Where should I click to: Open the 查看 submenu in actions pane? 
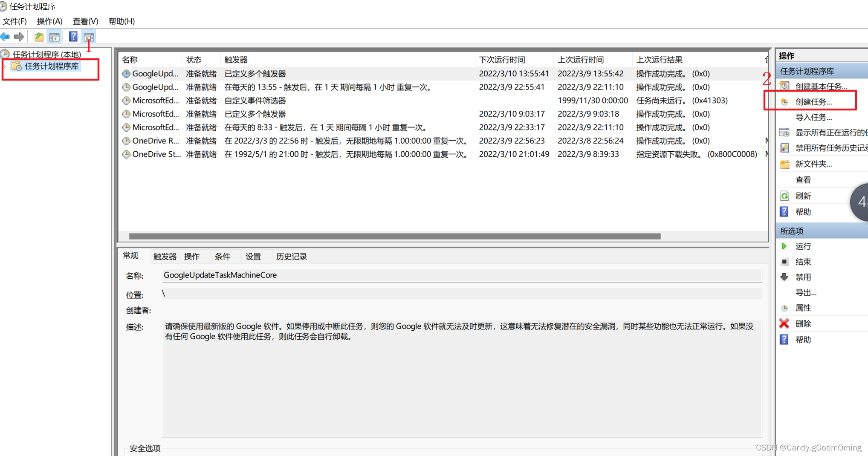(803, 180)
